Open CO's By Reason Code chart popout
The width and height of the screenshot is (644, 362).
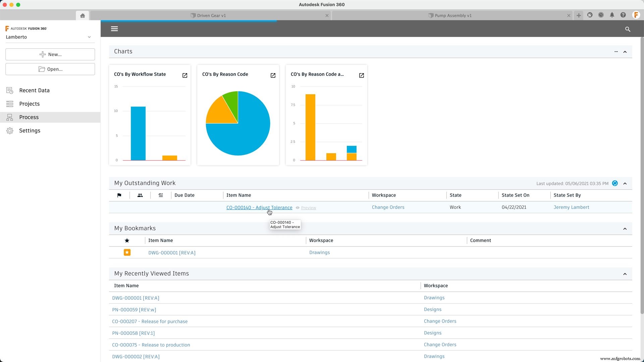[273, 75]
